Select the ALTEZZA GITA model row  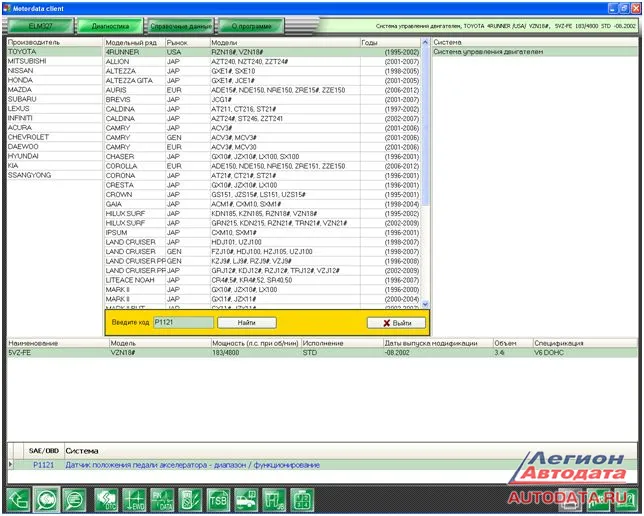pos(262,81)
